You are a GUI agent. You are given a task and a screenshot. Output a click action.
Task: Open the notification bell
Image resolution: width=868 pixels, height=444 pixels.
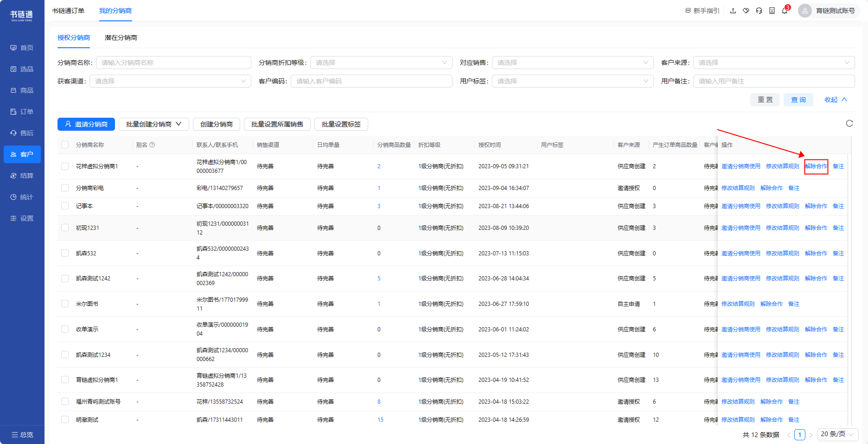785,11
